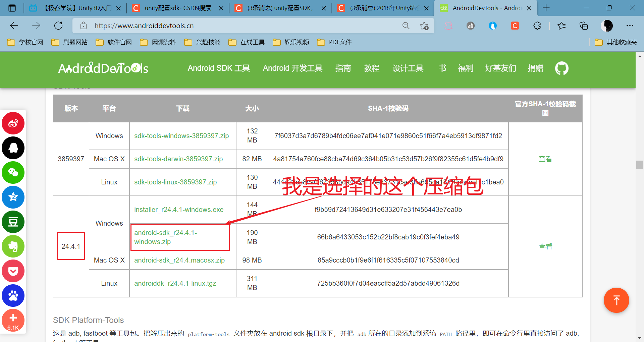Open zoom magnifier in address bar
Screen dimensions: 644x342
(406, 26)
